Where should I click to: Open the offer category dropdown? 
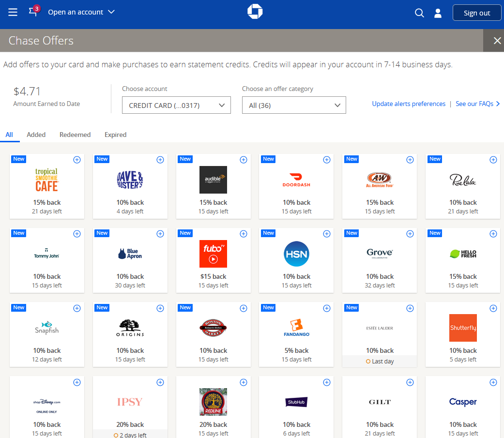[293, 105]
